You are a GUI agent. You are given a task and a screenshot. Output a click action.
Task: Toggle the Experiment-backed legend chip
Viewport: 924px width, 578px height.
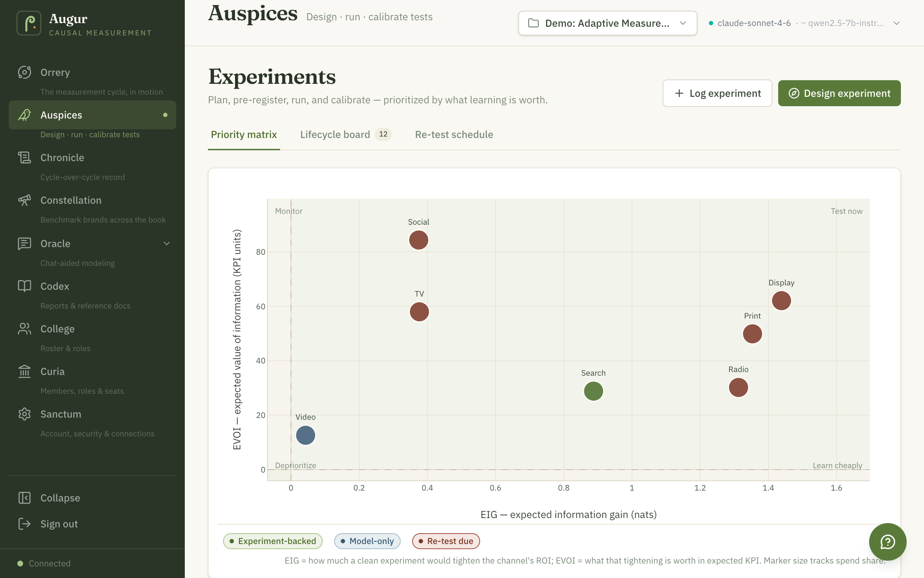(273, 541)
